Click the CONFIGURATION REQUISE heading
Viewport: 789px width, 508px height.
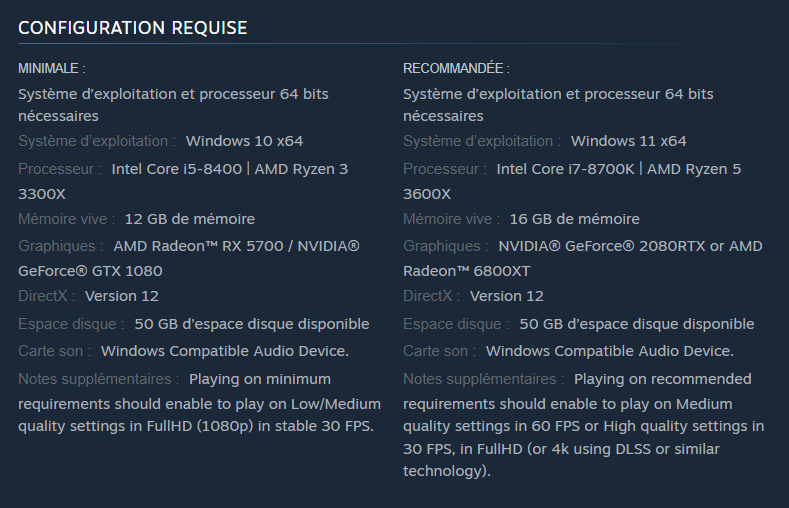[x=132, y=28]
